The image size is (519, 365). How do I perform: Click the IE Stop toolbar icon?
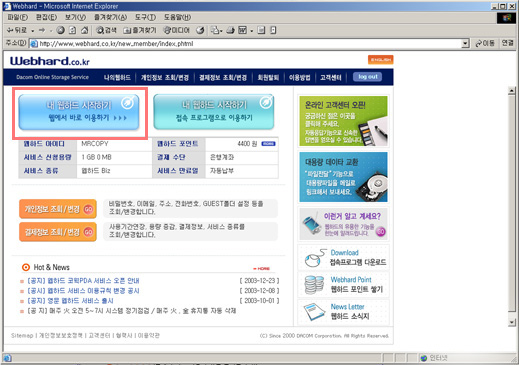60,30
